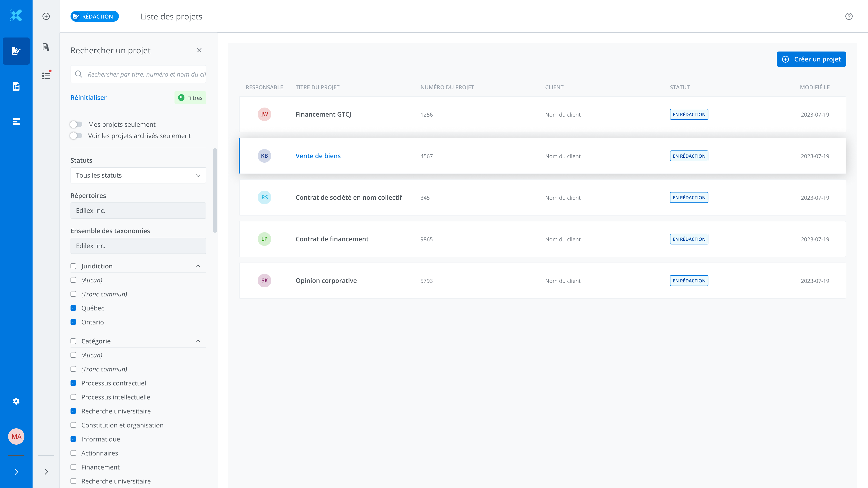868x488 pixels.
Task: Open the document file icon in secondary sidebar
Action: pos(46,47)
